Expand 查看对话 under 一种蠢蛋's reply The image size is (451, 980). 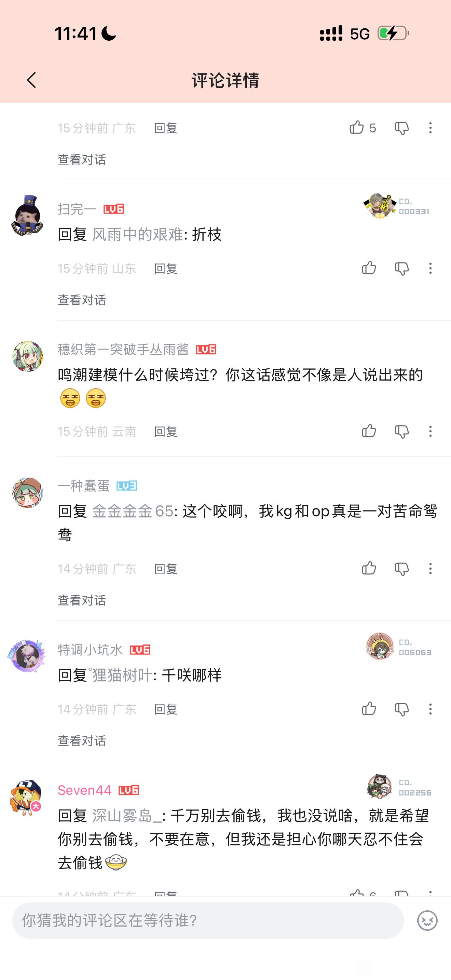[82, 600]
